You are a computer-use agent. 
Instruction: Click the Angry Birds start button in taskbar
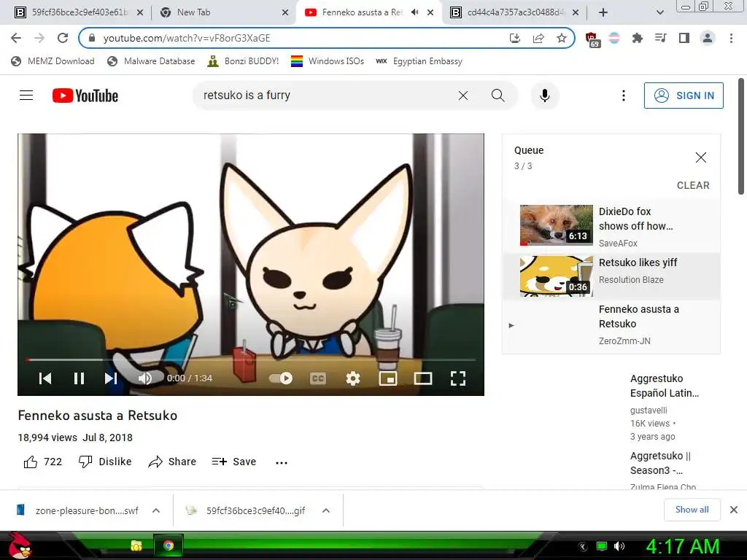[20, 545]
